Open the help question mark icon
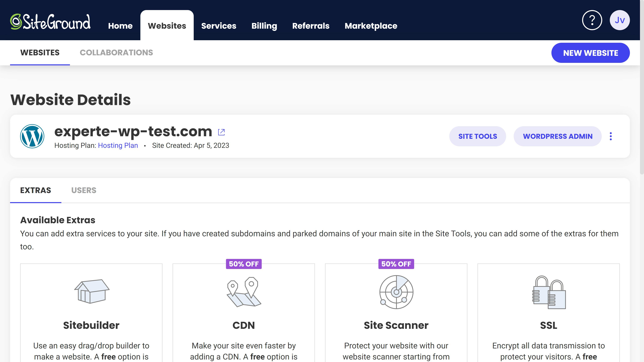644x362 pixels. (x=592, y=20)
